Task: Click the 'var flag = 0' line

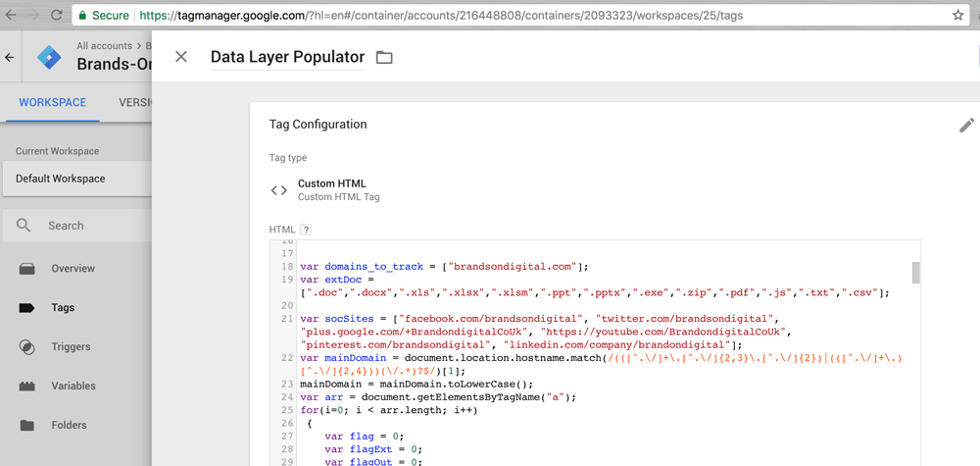Action: click(x=365, y=436)
